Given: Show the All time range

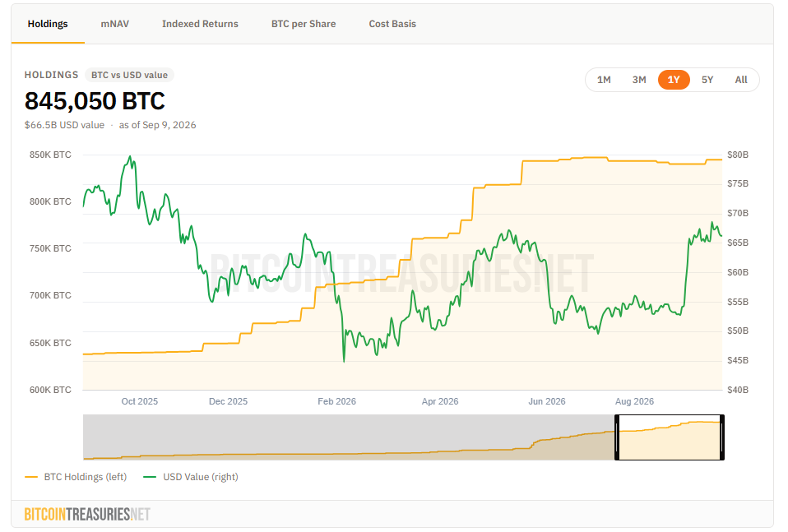Looking at the screenshot, I should point(741,80).
